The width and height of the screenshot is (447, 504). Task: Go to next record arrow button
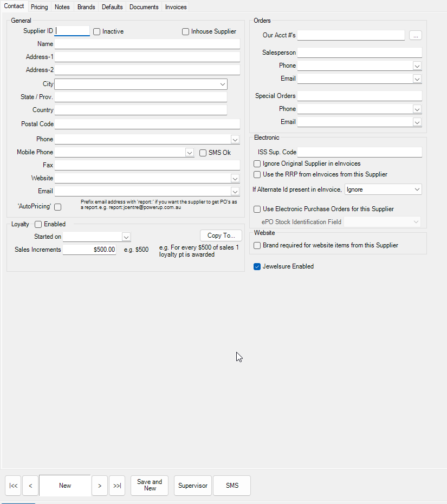click(100, 486)
